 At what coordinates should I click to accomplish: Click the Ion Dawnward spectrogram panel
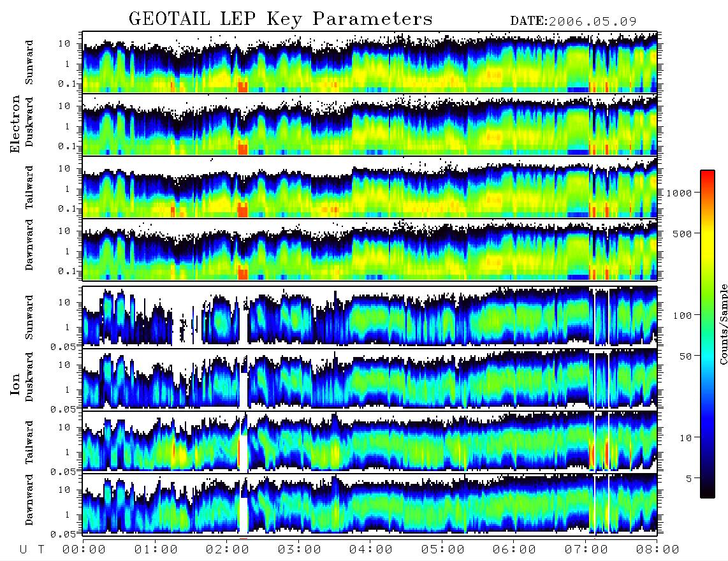tap(370, 504)
